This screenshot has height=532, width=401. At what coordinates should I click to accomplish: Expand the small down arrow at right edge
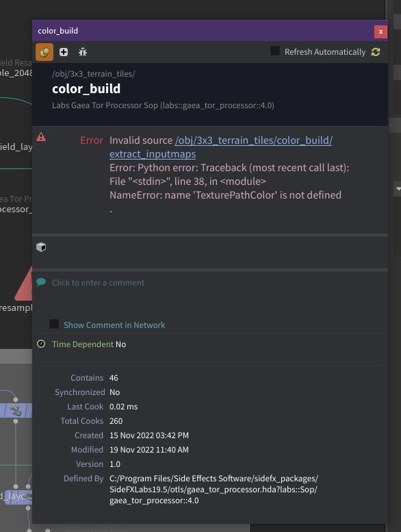(398, 189)
